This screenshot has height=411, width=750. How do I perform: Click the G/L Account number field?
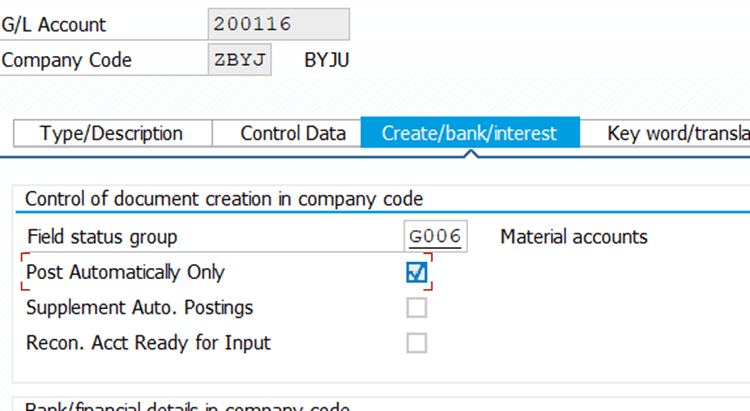(x=278, y=24)
